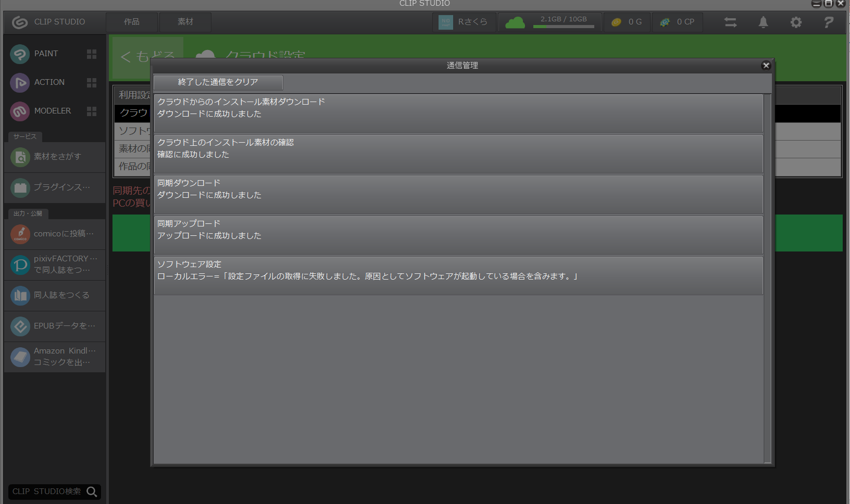Minimize the CLIP STUDIO window

816,4
